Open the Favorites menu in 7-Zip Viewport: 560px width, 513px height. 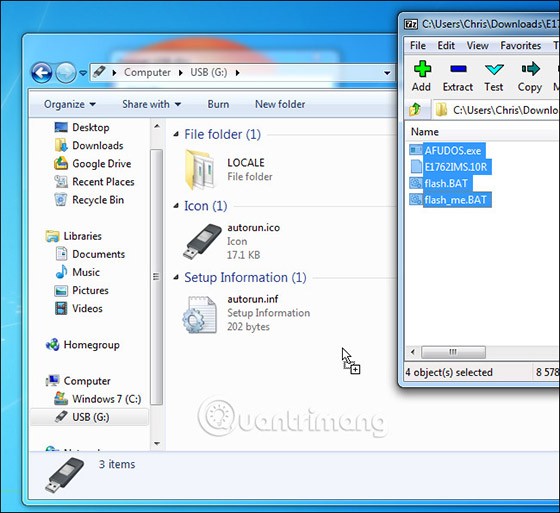coord(520,45)
